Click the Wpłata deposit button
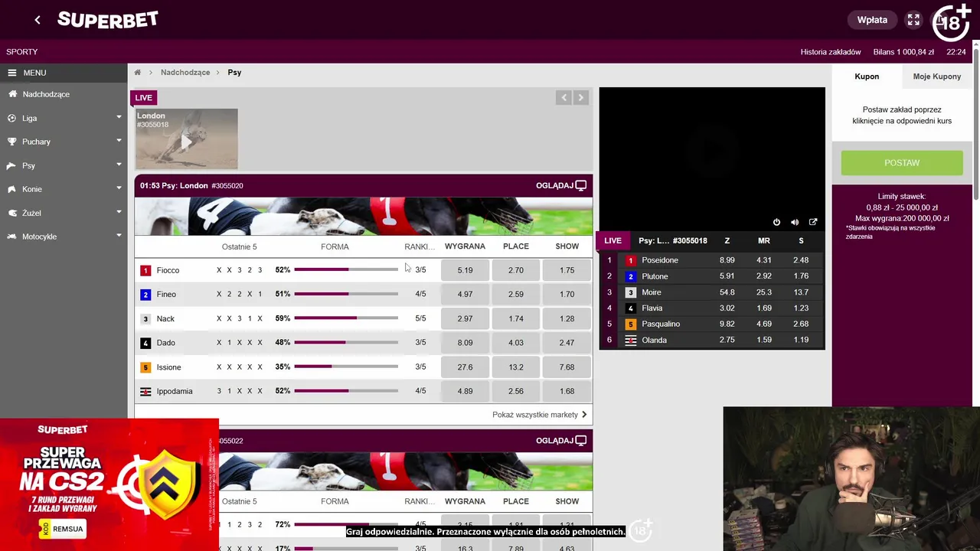980x551 pixels. point(872,20)
